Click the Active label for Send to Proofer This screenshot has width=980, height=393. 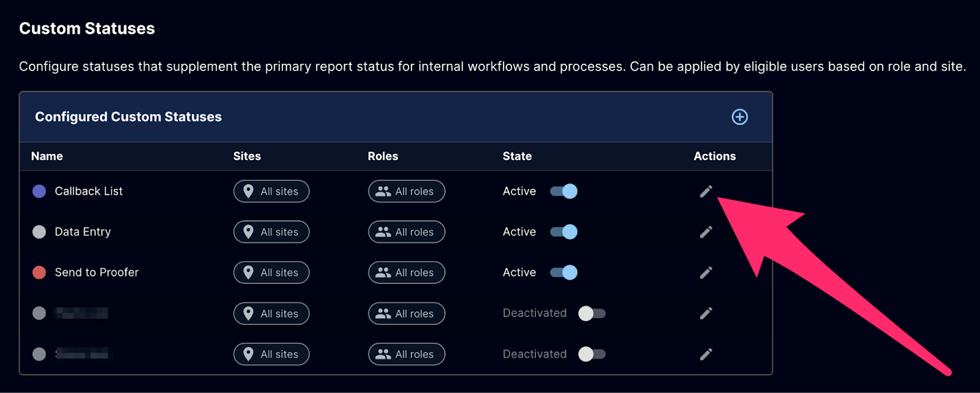[x=519, y=272]
